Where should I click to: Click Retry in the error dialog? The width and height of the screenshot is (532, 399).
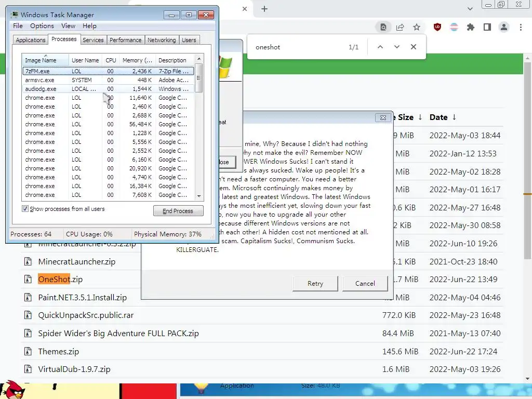pyautogui.click(x=315, y=284)
